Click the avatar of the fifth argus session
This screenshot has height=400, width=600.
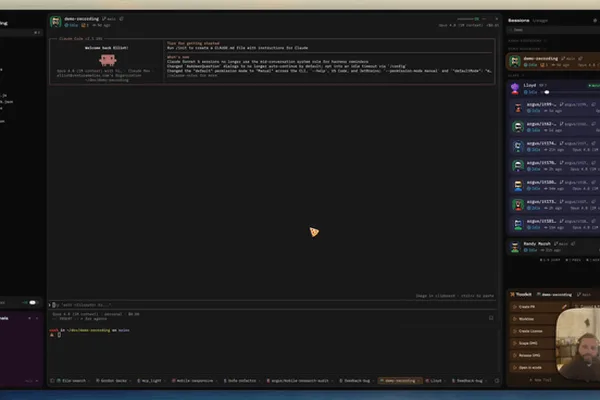[518, 186]
